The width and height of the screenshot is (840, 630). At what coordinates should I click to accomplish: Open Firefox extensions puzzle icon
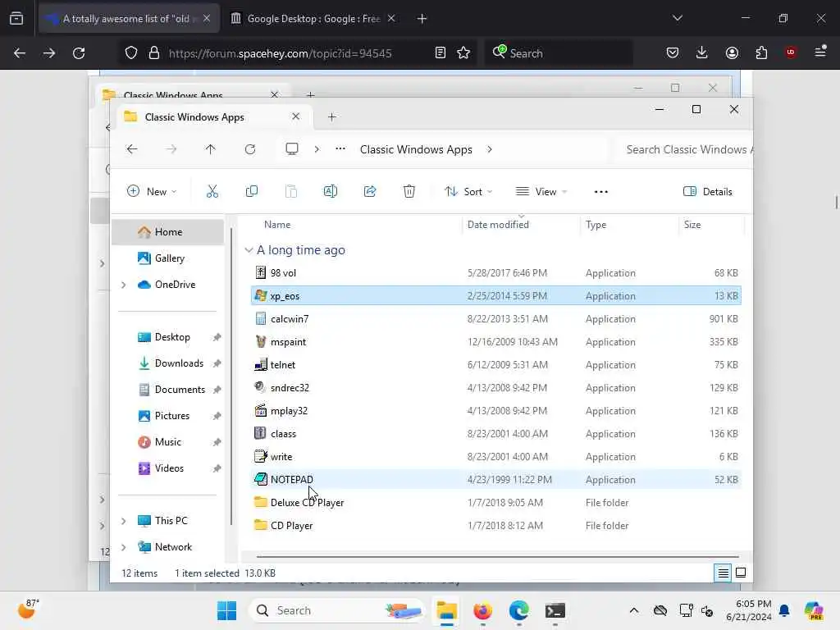(x=761, y=53)
